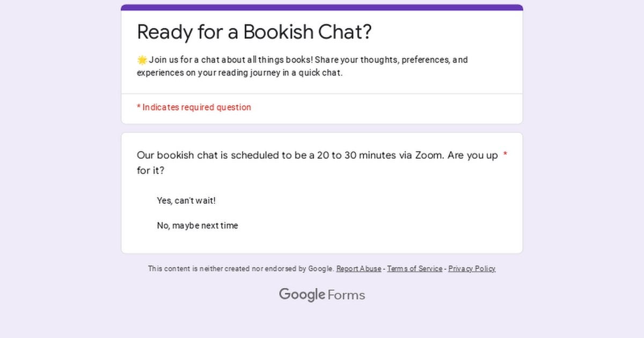The height and width of the screenshot is (338, 644).
Task: Click the "Google" wordmark in the footer logo
Action: pos(302,295)
